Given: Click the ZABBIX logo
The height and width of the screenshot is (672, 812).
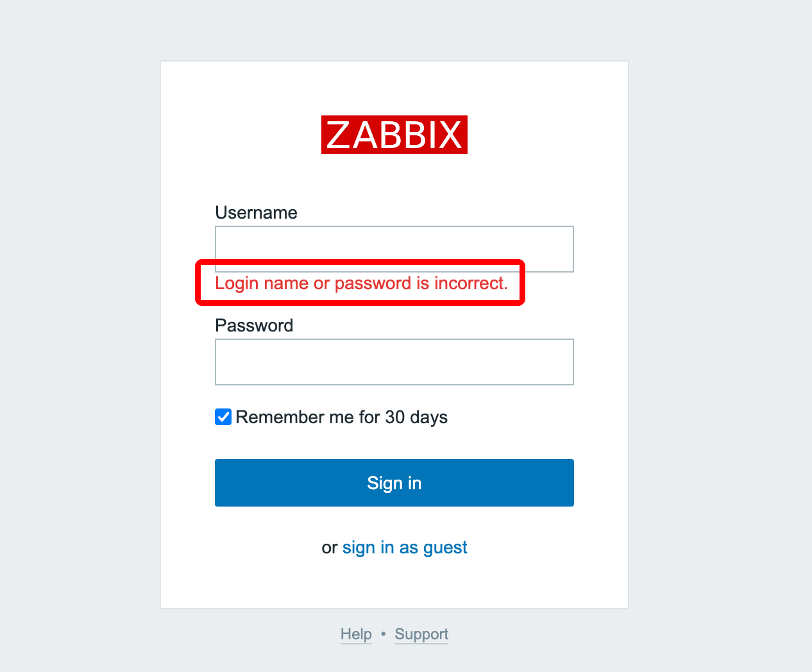Looking at the screenshot, I should pos(394,135).
